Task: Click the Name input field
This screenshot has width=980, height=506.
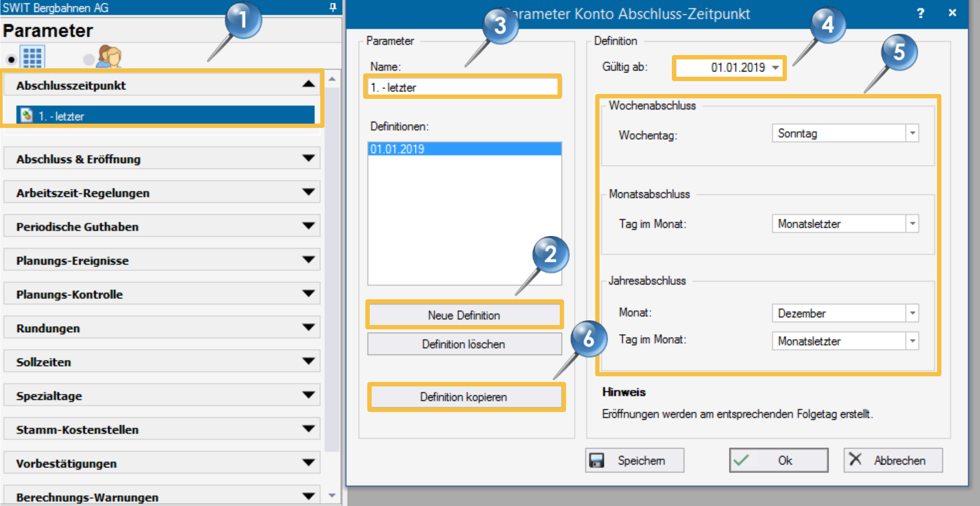Action: [x=462, y=87]
